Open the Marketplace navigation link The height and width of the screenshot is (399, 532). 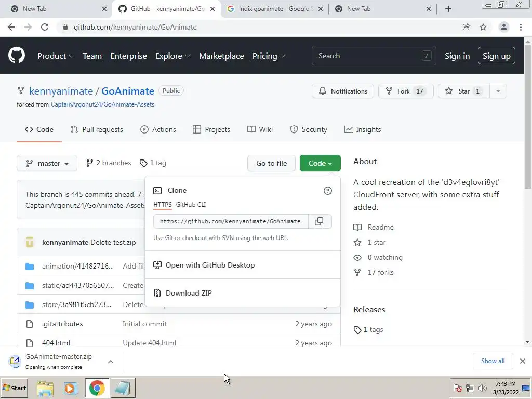pyautogui.click(x=221, y=56)
